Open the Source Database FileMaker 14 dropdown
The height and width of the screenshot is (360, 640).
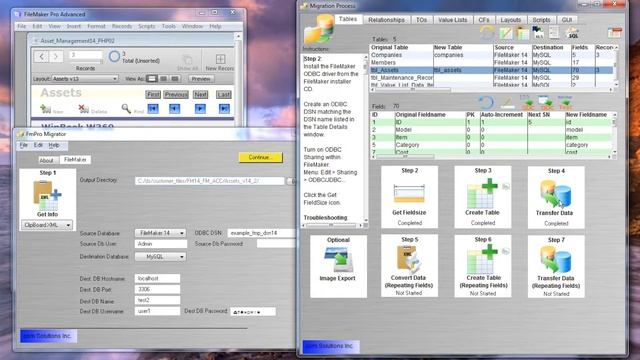[x=160, y=233]
